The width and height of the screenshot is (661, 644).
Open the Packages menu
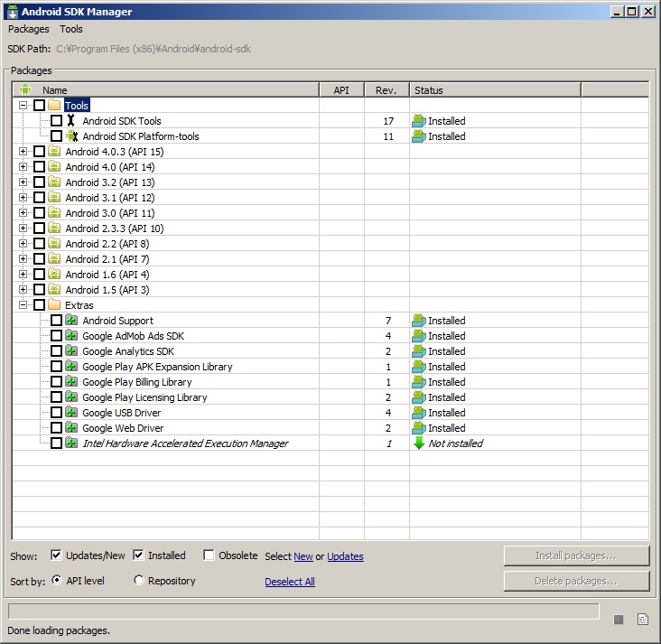coord(29,29)
